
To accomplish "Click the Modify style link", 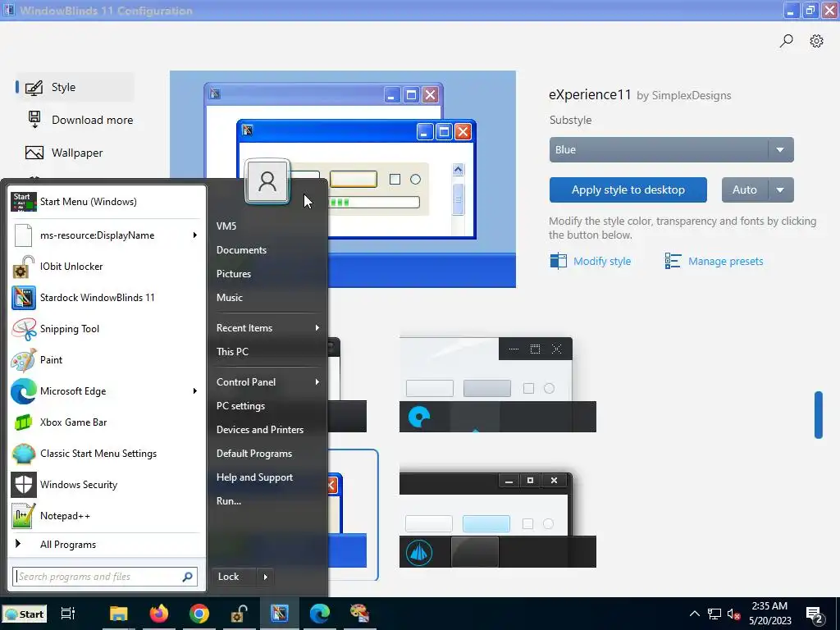I will coord(591,262).
